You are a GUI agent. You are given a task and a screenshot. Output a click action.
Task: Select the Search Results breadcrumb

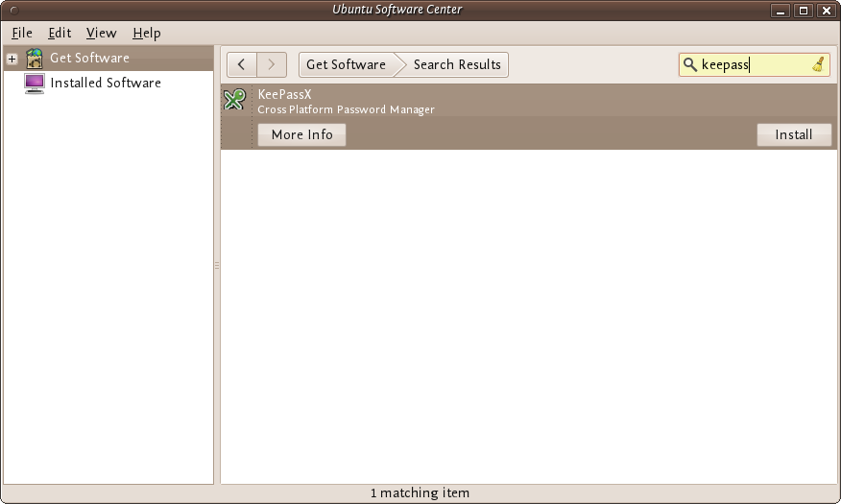(x=457, y=64)
